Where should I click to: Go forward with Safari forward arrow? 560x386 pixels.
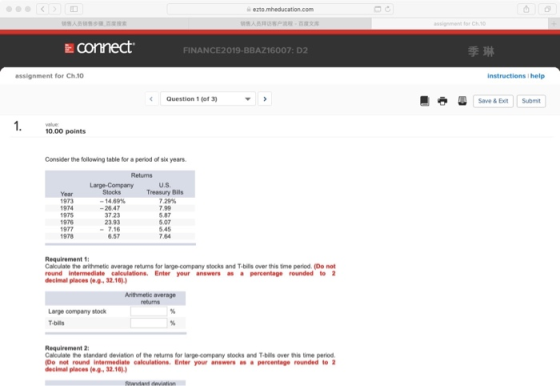click(55, 9)
